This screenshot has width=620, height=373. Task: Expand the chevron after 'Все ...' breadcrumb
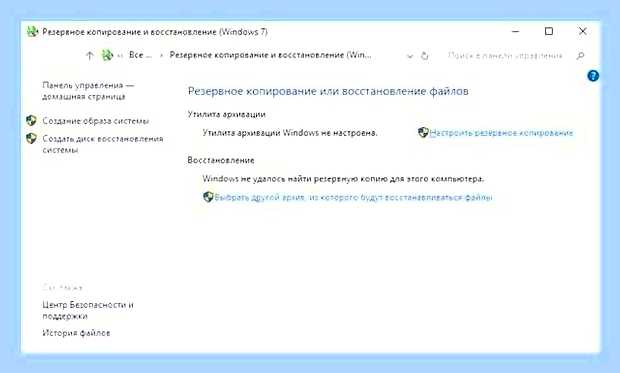tap(161, 56)
